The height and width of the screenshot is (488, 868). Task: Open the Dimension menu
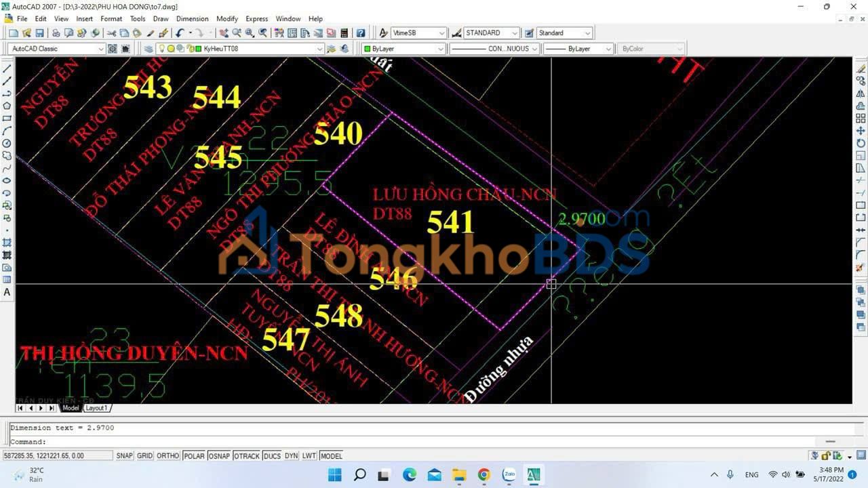coord(193,19)
